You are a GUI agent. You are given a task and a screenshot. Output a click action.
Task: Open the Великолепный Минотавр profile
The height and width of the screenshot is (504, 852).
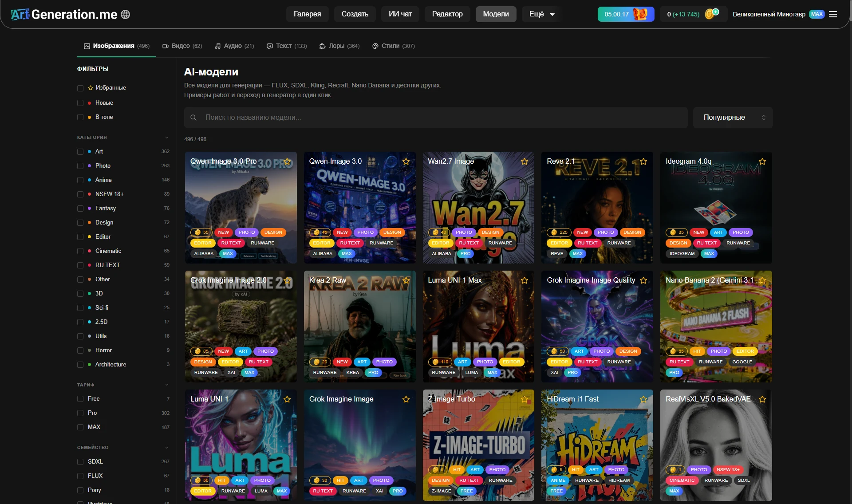pos(769,14)
